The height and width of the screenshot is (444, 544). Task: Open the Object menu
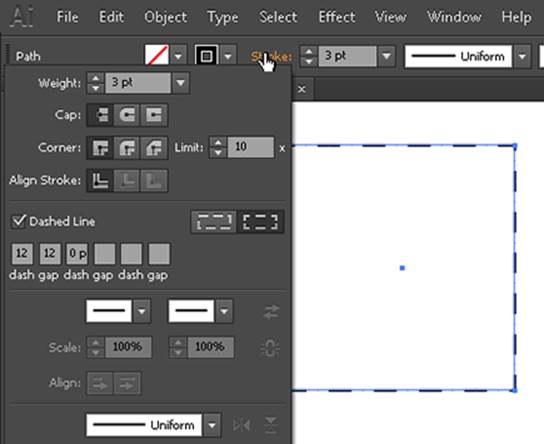pos(165,17)
